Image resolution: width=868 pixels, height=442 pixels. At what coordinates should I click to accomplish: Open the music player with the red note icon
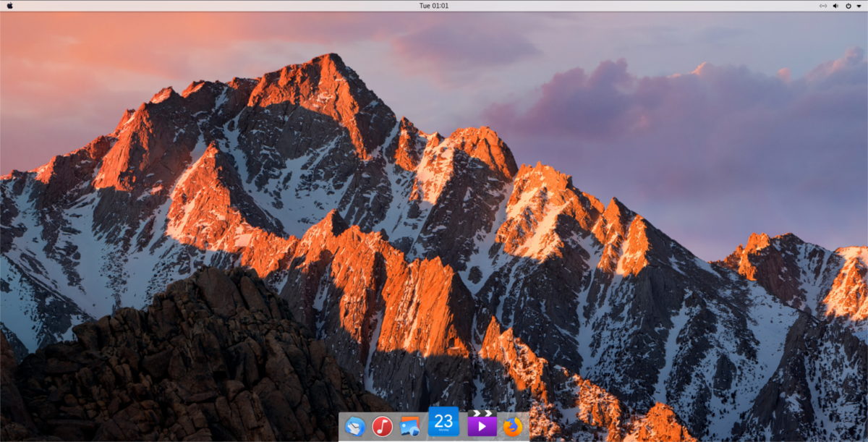pyautogui.click(x=382, y=427)
